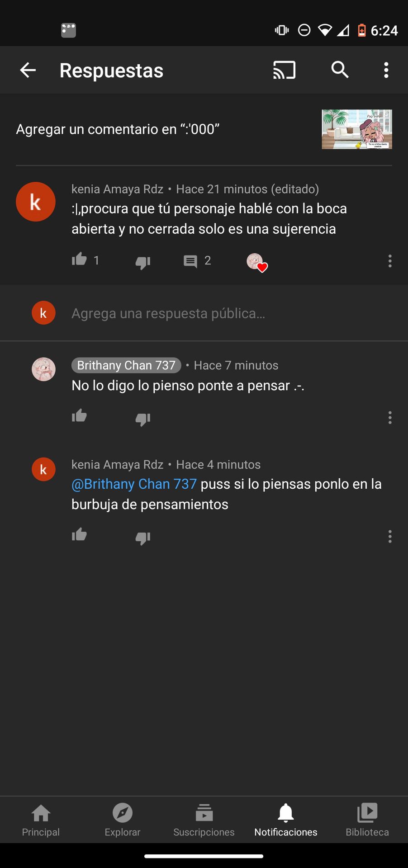Go back with the arrow icon
The height and width of the screenshot is (868, 408).
pyautogui.click(x=28, y=70)
